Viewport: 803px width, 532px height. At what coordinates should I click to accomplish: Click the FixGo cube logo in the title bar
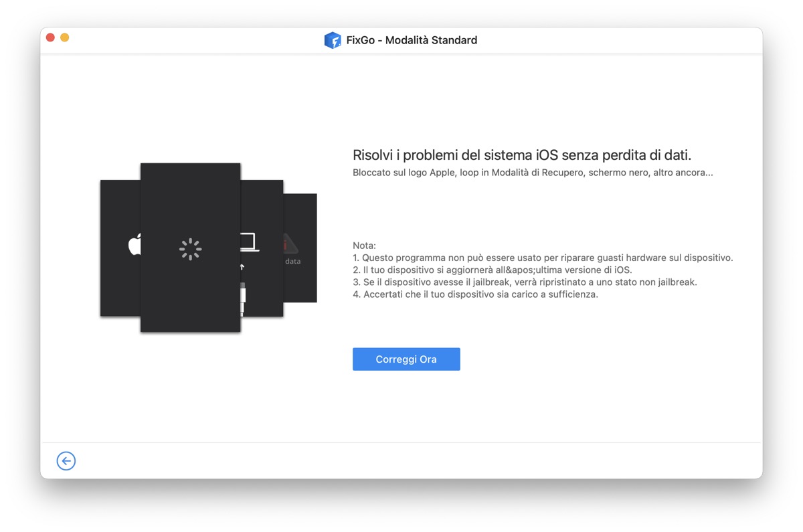click(333, 40)
